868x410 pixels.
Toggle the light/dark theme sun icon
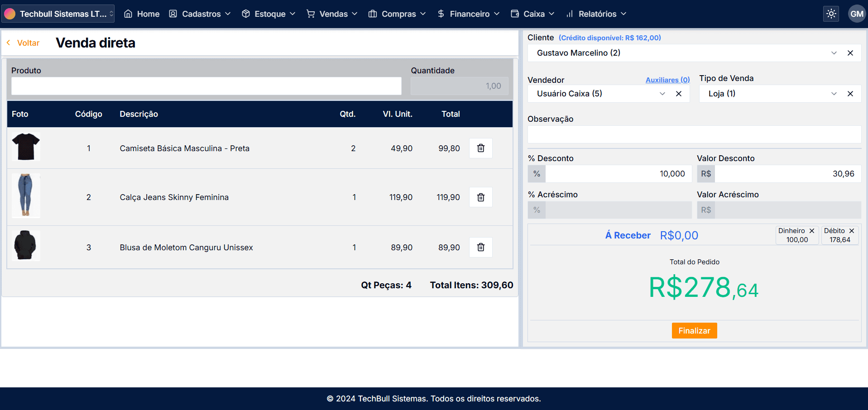click(831, 14)
